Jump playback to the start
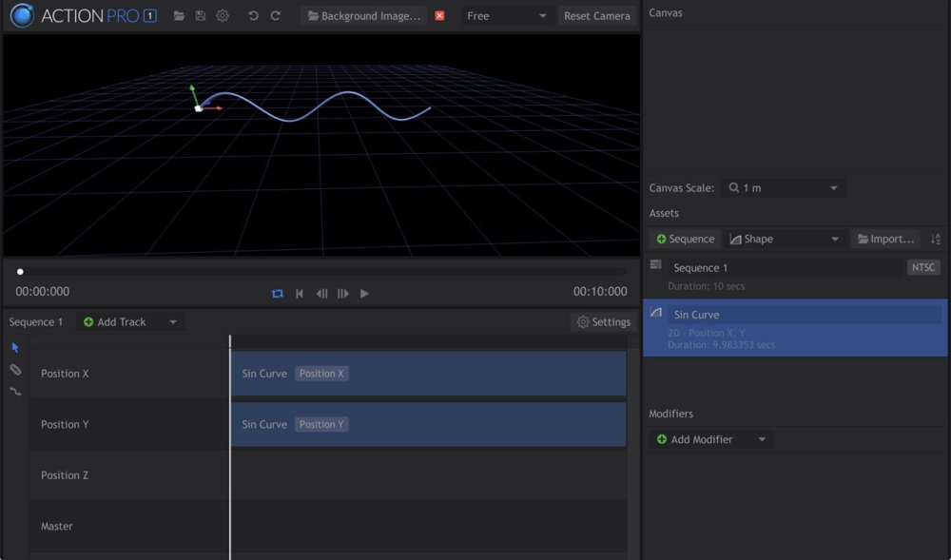Screen dimensions: 951x560 click(x=300, y=294)
